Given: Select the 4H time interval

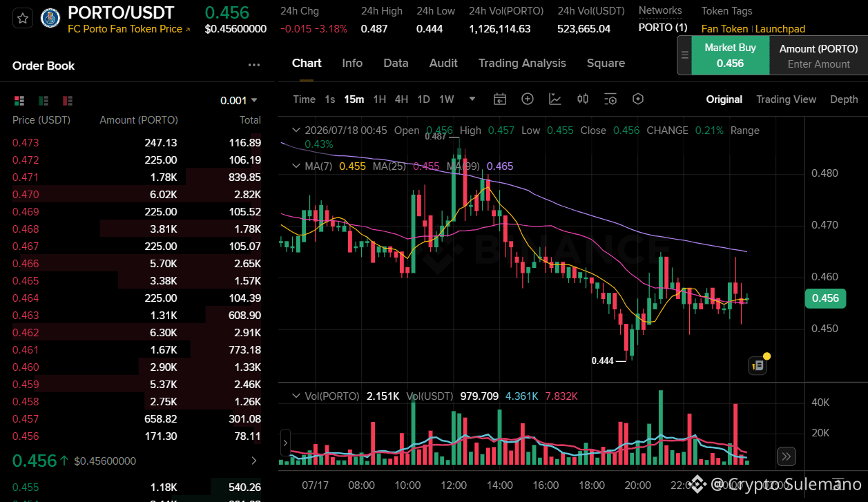Looking at the screenshot, I should (x=402, y=99).
